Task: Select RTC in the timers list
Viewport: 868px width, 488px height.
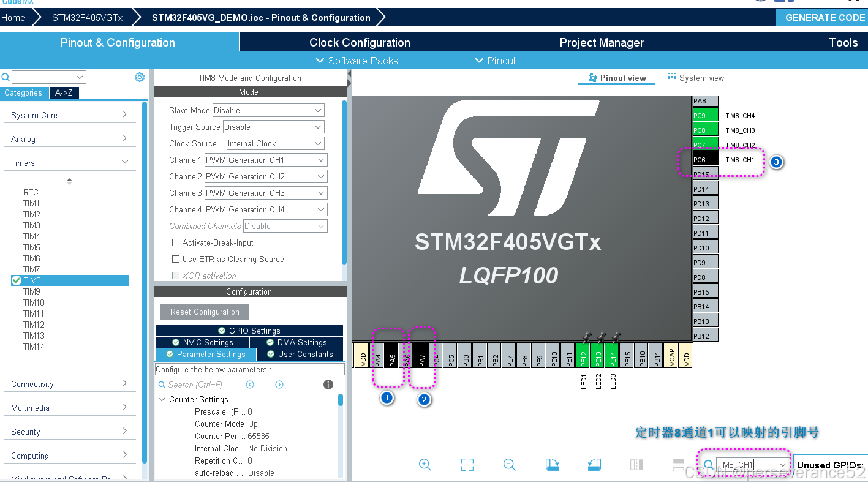Action: (x=31, y=192)
